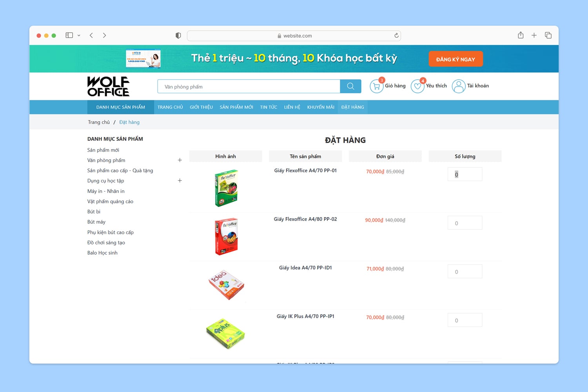
Task: Open the favorites heart icon
Action: [x=417, y=86]
